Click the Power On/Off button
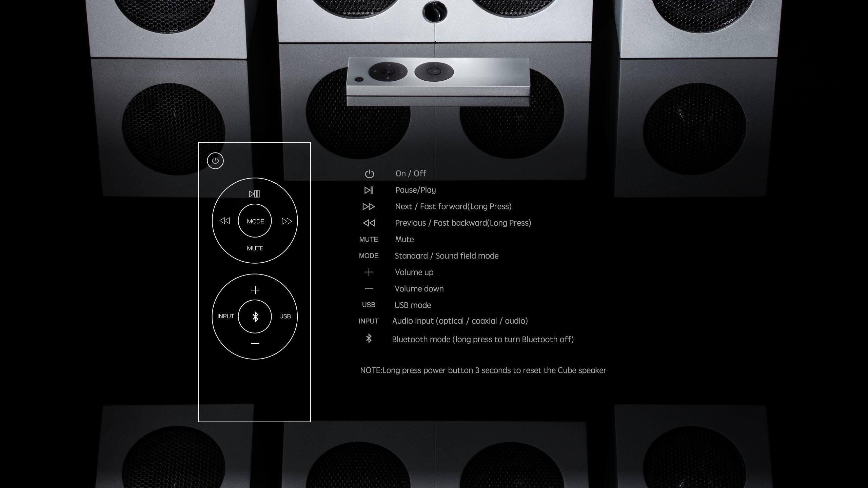Viewport: 868px width, 488px height. pyautogui.click(x=216, y=161)
